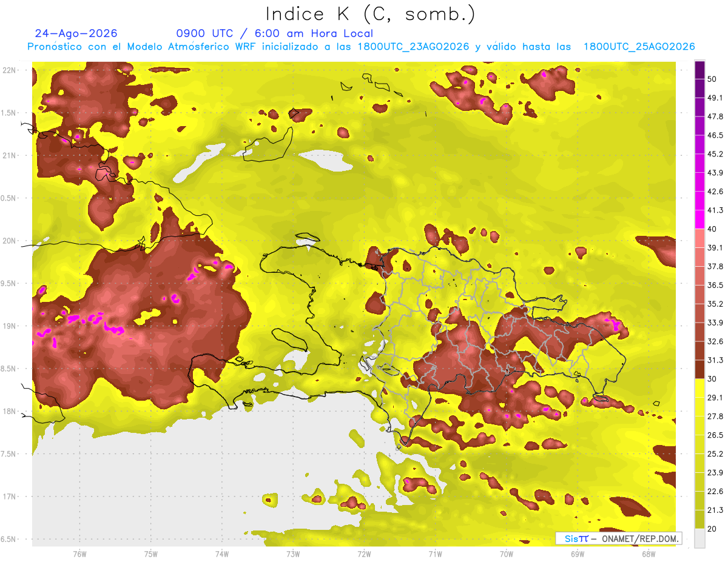Select the "43.9" color scale value
The width and height of the screenshot is (728, 562).
pyautogui.click(x=715, y=173)
